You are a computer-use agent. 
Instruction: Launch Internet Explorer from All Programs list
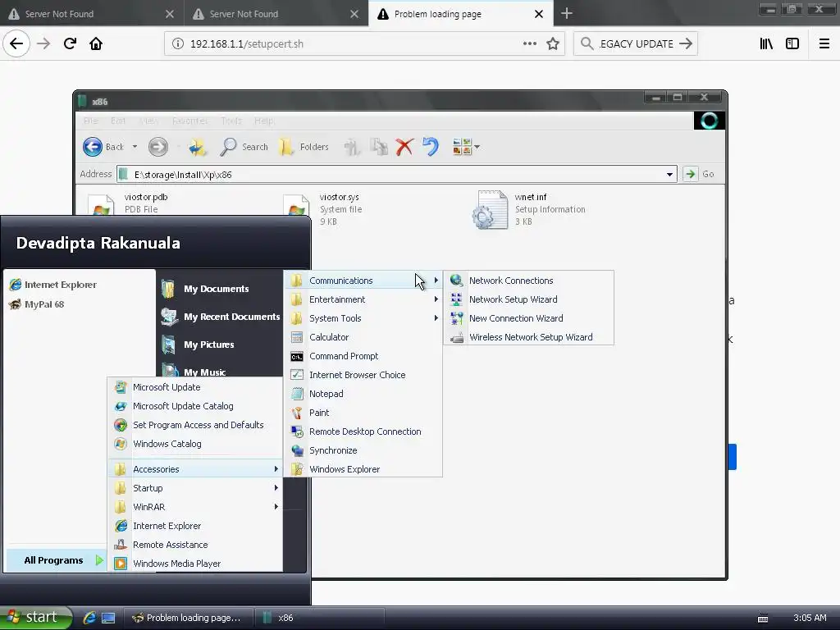pos(195,526)
